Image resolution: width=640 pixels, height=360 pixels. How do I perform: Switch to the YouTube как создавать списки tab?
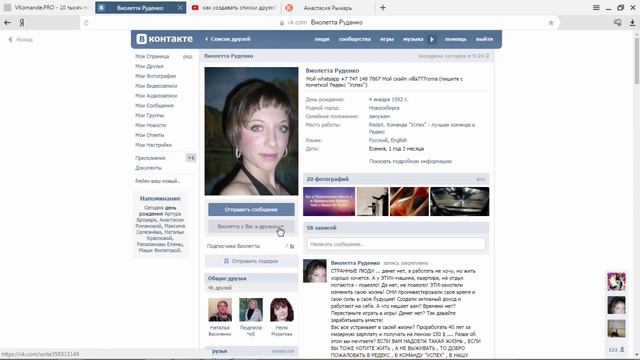234,8
